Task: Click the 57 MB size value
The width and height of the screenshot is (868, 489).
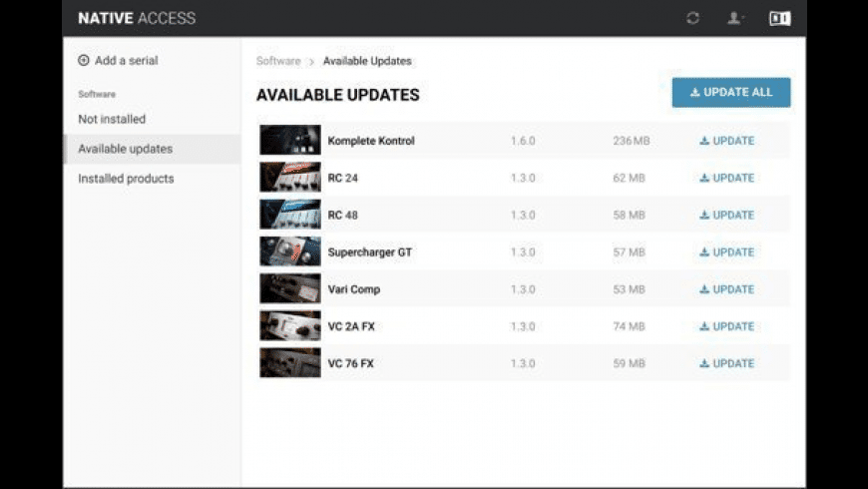Action: point(629,251)
